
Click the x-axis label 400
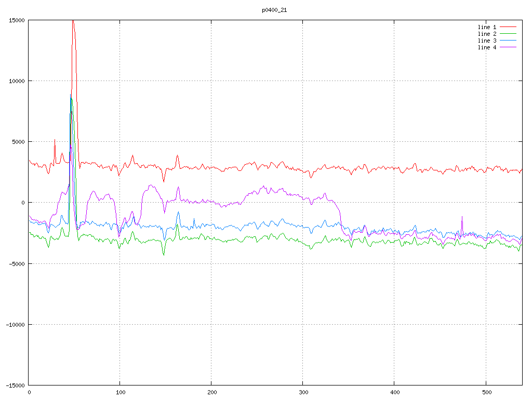[x=395, y=393]
